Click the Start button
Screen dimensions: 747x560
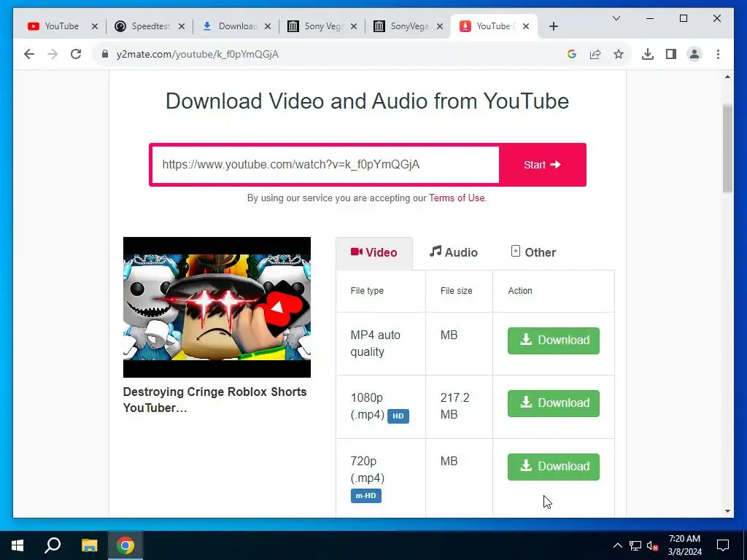tap(542, 165)
